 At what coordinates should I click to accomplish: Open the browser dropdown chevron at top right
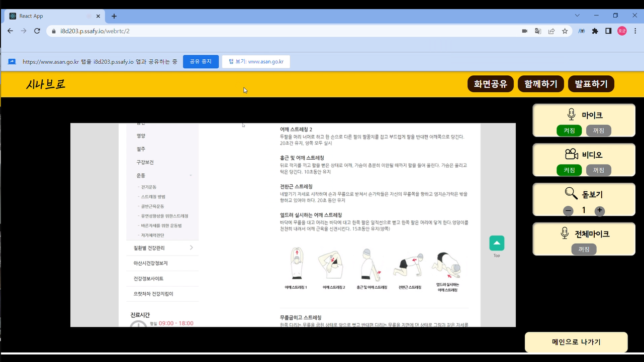pos(577,15)
